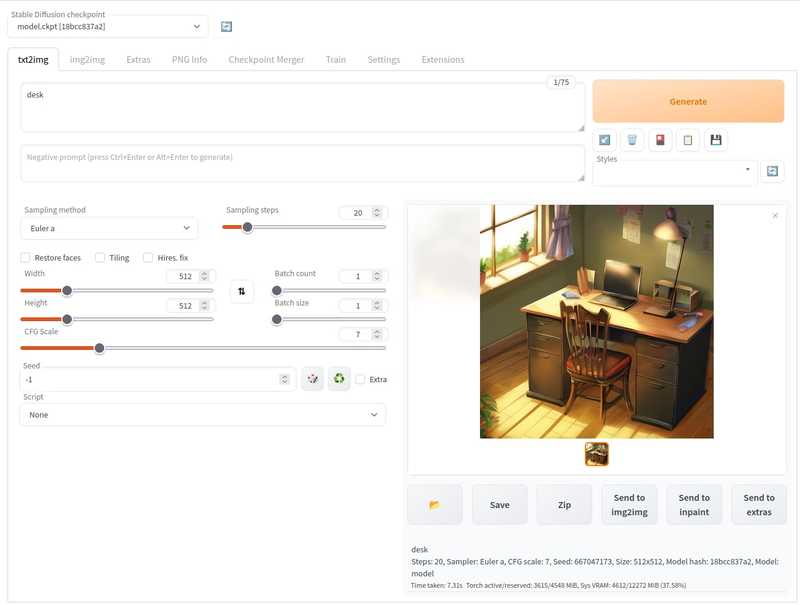Open the Settings tab

(x=384, y=60)
